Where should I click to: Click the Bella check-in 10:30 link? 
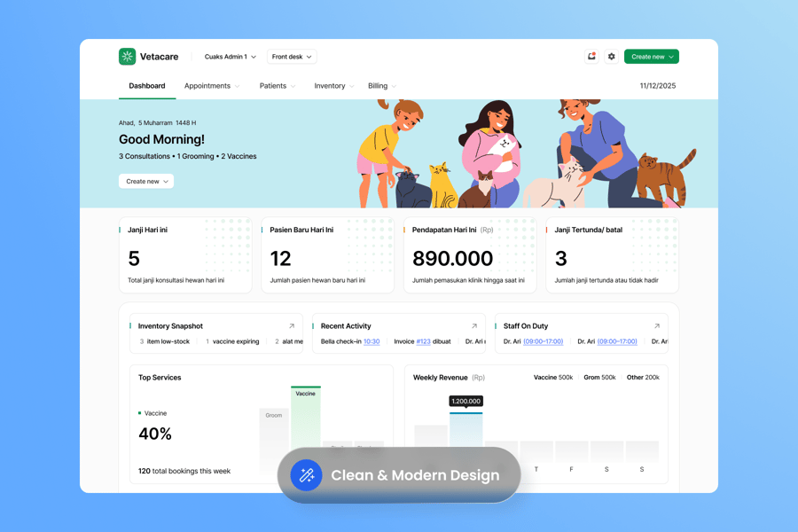[372, 341]
